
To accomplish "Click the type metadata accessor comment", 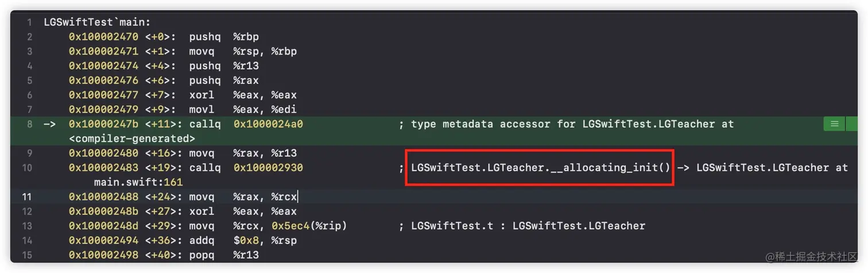I will (566, 124).
